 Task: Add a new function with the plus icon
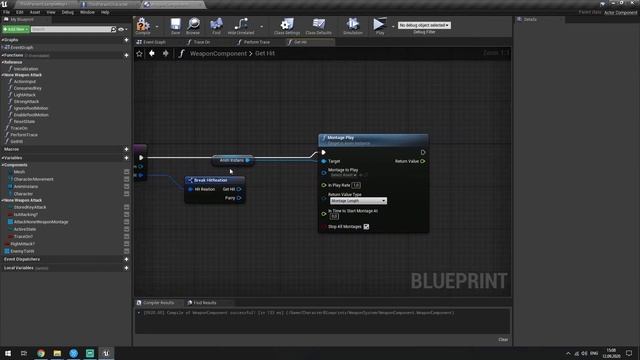126,55
